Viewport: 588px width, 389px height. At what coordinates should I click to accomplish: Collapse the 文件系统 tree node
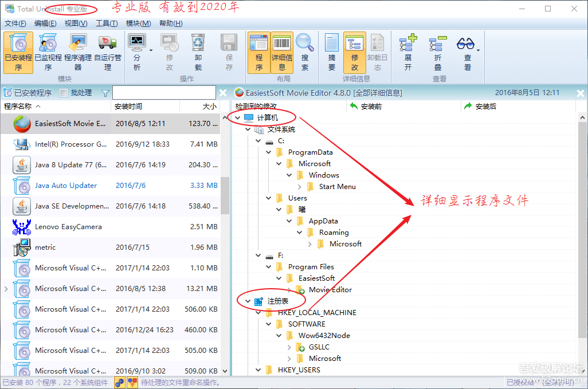click(248, 129)
